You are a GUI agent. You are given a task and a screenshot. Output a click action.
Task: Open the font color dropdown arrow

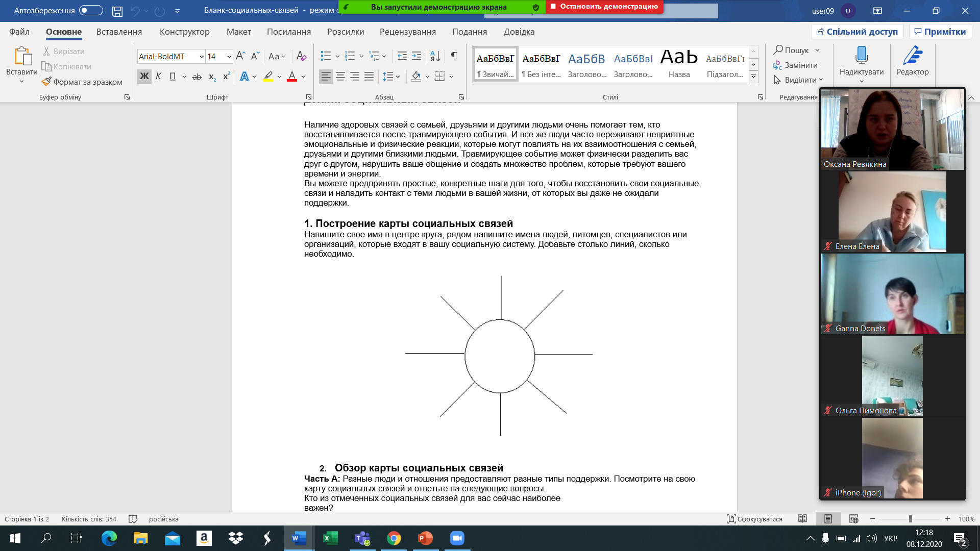click(x=303, y=77)
